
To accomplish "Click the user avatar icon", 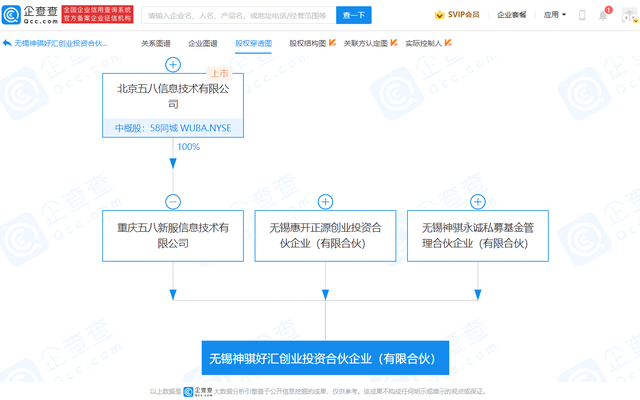I will (x=629, y=15).
